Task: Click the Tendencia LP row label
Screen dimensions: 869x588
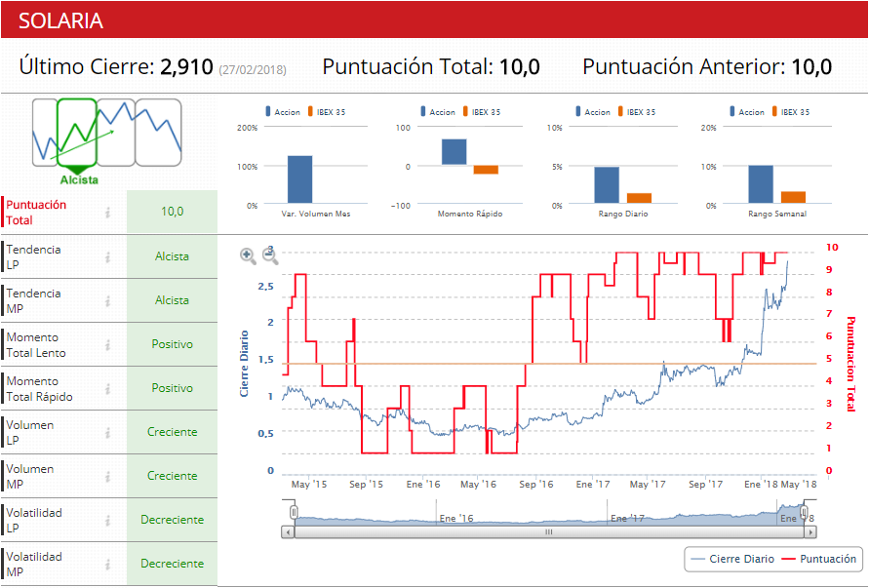Action: (33, 257)
